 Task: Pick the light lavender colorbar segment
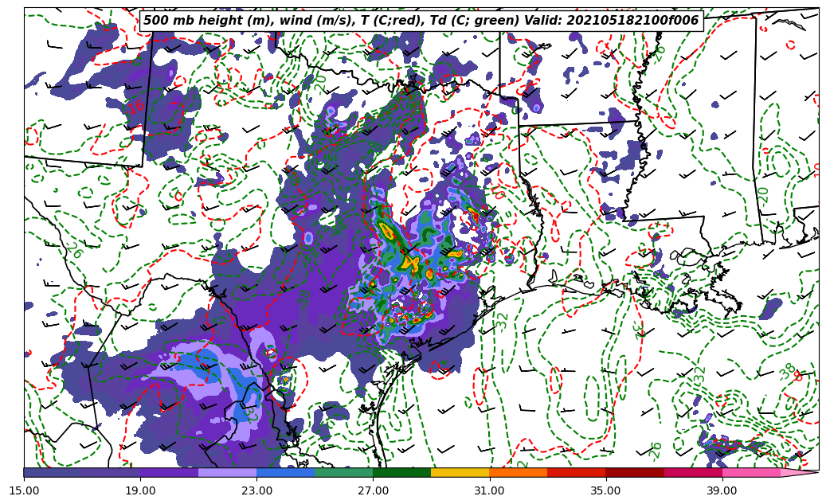click(227, 472)
